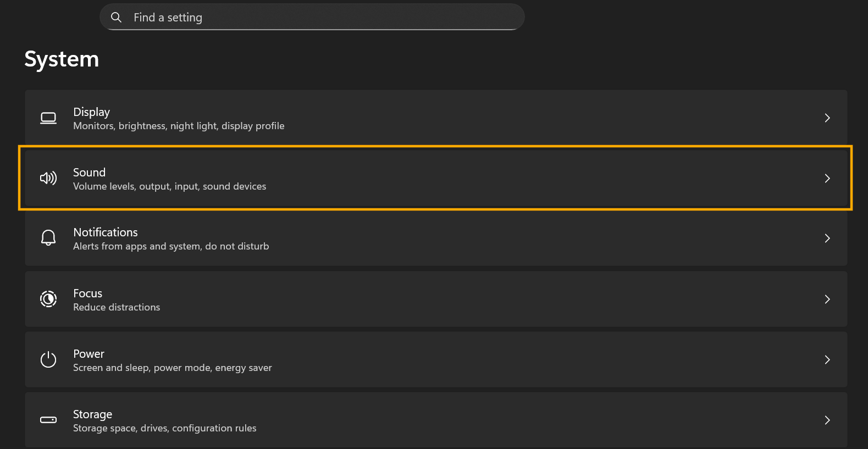Viewport: 868px width, 449px height.
Task: Open Storage space and drives settings
Action: (436, 420)
